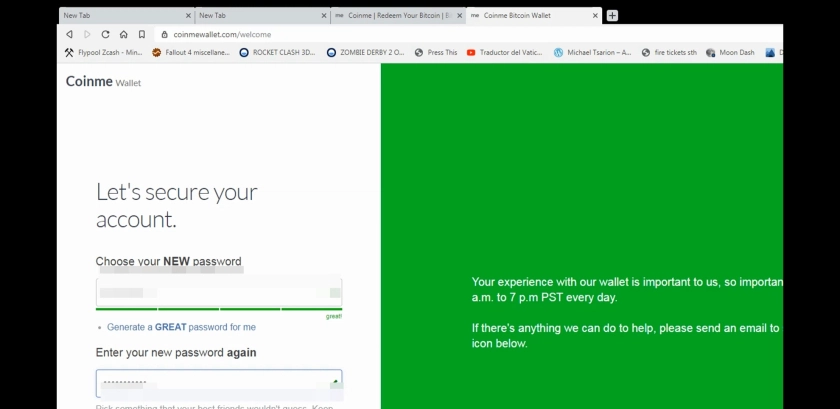
Task: Close the second New Tab
Action: coord(324,16)
